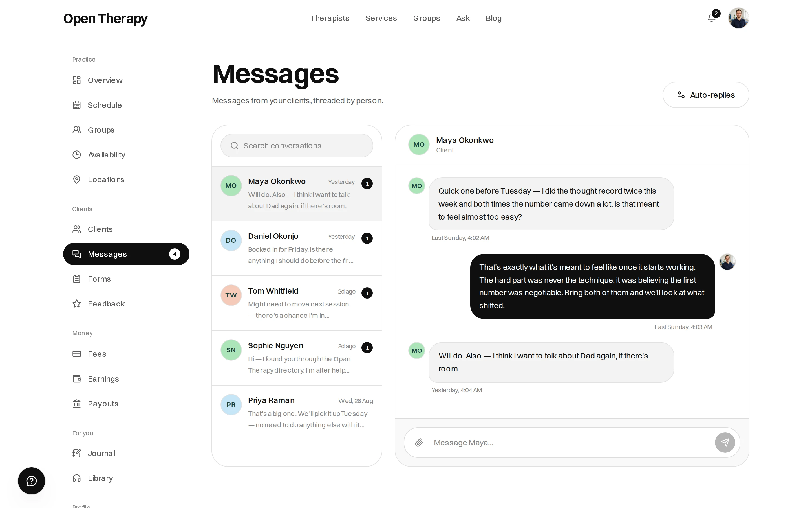Open Library in the sidebar
The height and width of the screenshot is (508, 812).
(126, 478)
